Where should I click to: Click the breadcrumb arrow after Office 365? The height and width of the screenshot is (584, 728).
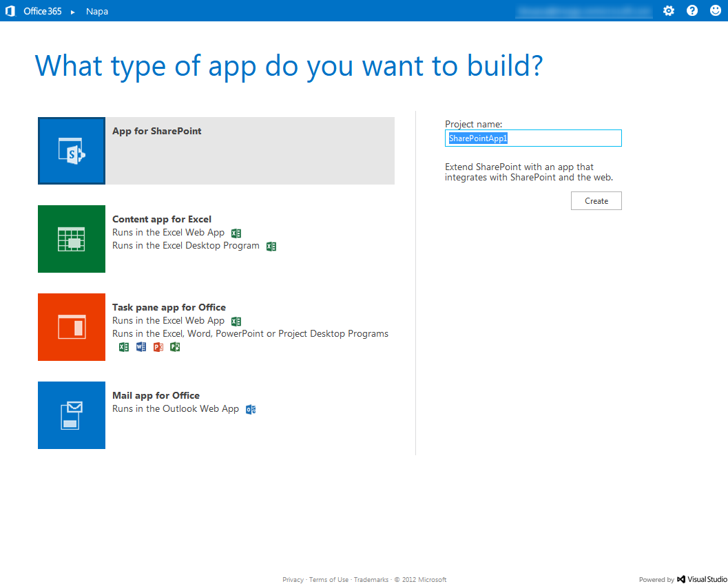click(x=73, y=12)
